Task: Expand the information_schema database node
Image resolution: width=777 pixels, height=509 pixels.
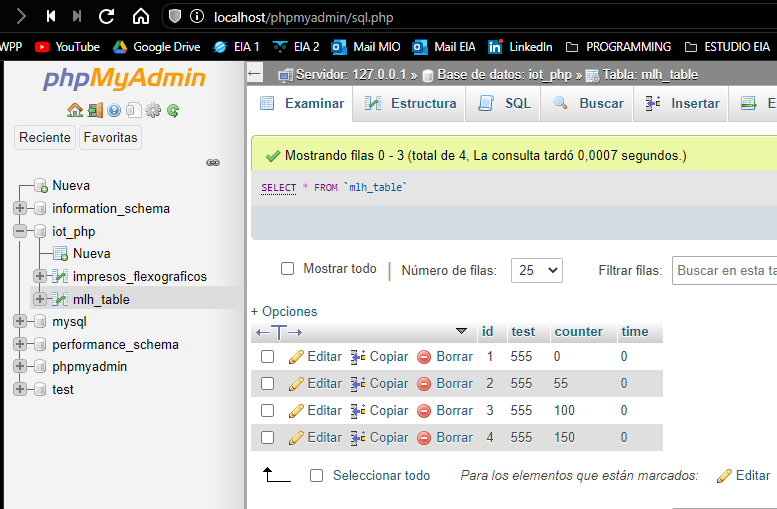Action: pos(20,208)
